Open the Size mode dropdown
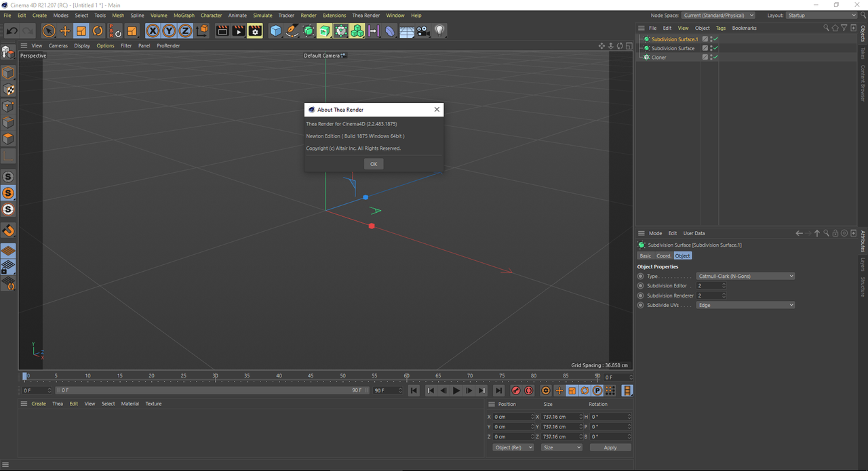 [x=561, y=447]
